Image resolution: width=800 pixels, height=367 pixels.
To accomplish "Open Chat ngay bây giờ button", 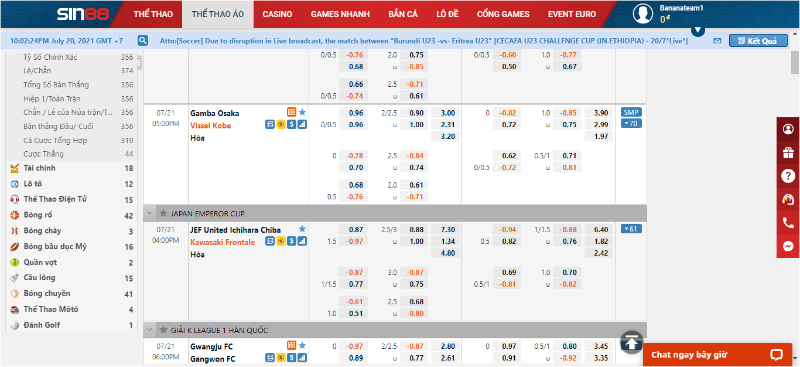I will [x=717, y=355].
